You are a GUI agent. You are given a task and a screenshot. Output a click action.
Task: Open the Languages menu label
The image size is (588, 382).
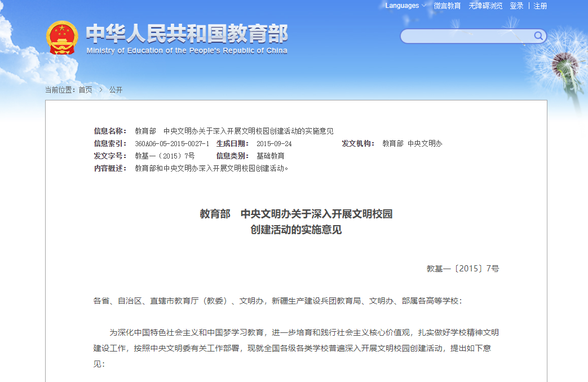coord(401,6)
